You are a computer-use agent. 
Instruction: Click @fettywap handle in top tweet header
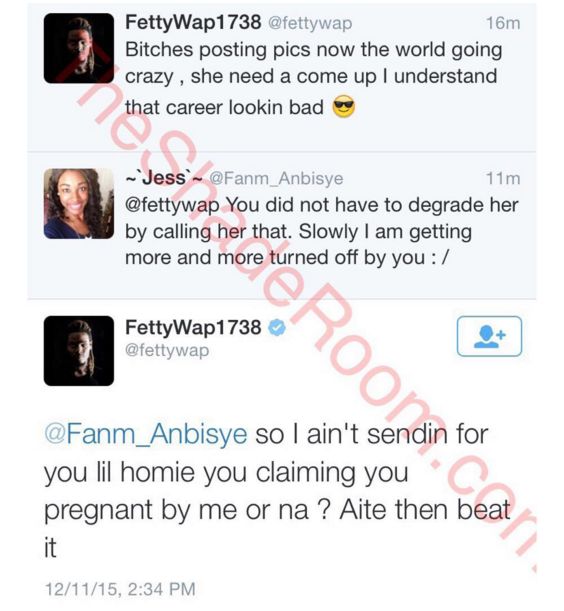(310, 23)
